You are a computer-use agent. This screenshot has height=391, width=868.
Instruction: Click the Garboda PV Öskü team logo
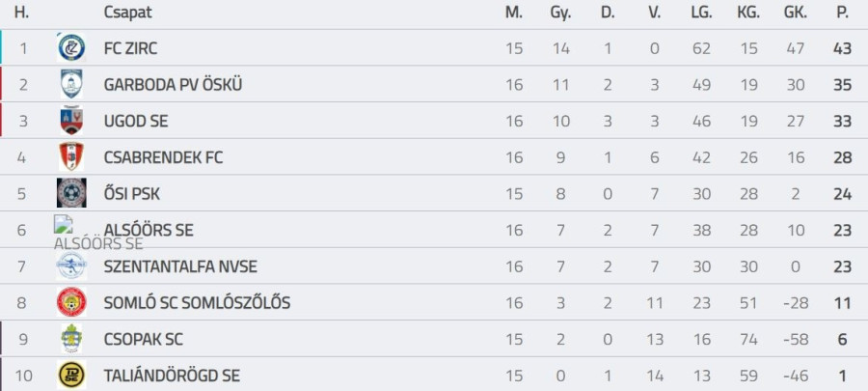point(70,84)
